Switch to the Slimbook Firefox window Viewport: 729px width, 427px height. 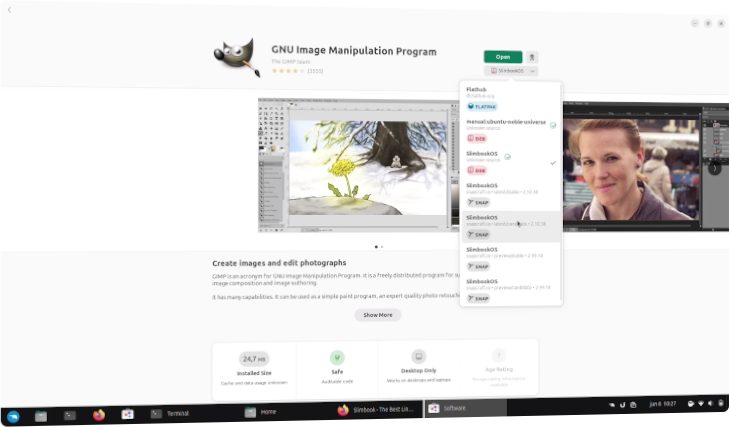[376, 410]
